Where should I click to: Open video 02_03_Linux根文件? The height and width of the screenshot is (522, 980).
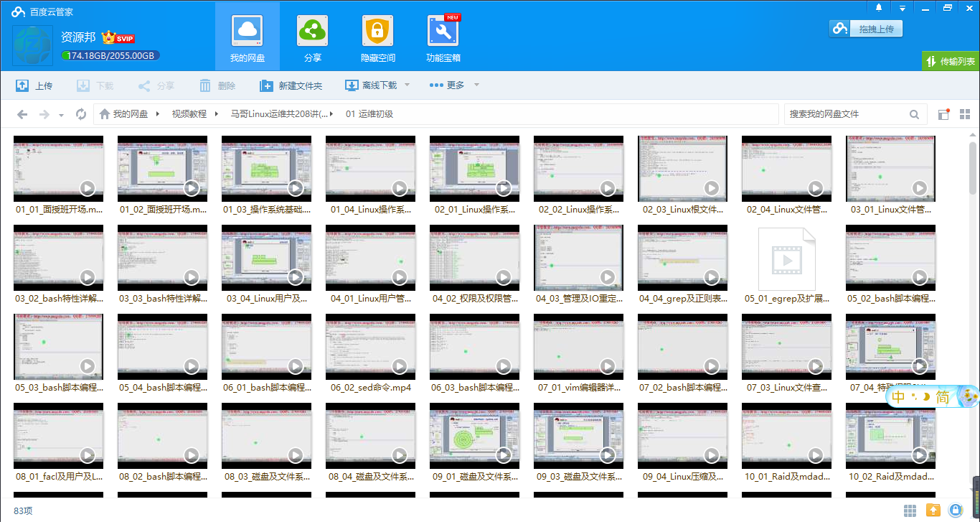coord(683,169)
